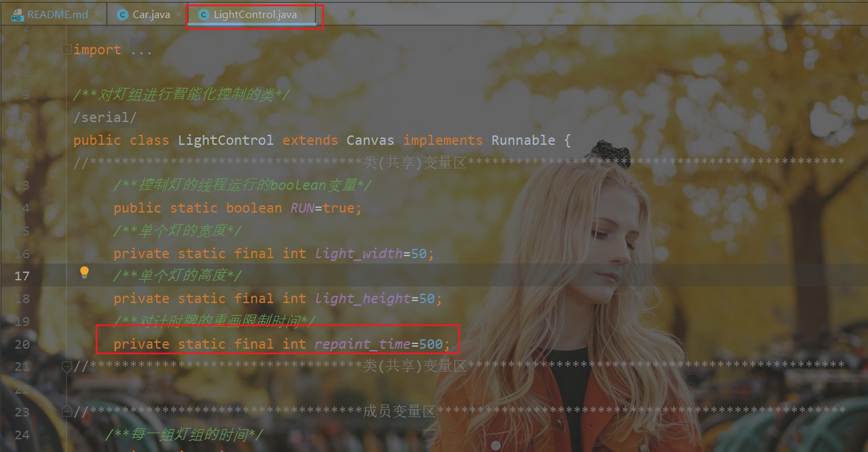This screenshot has height=452, width=868.
Task: Click line number 20 in gutter
Action: (x=21, y=344)
